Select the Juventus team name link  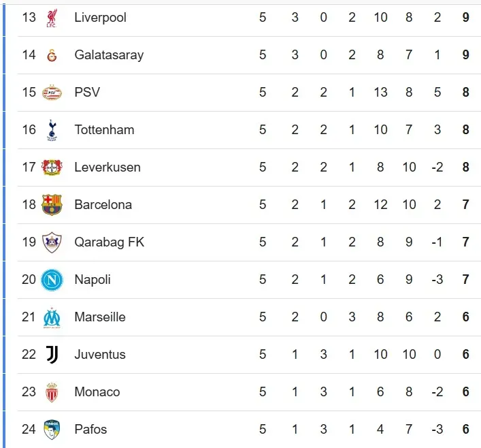click(100, 355)
